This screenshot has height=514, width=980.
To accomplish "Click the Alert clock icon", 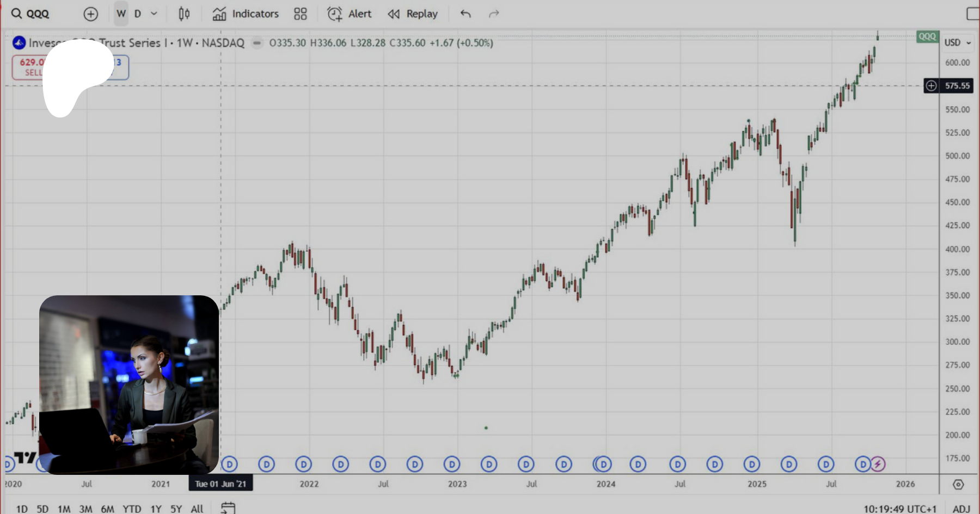I will pos(334,14).
